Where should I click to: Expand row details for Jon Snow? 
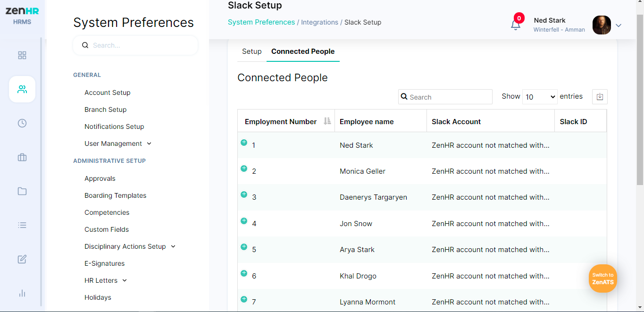244,221
